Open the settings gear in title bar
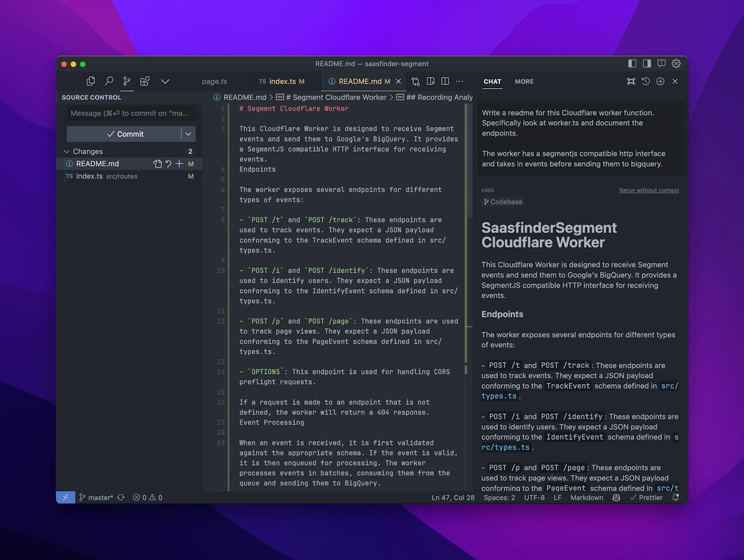The height and width of the screenshot is (560, 744). click(x=676, y=64)
